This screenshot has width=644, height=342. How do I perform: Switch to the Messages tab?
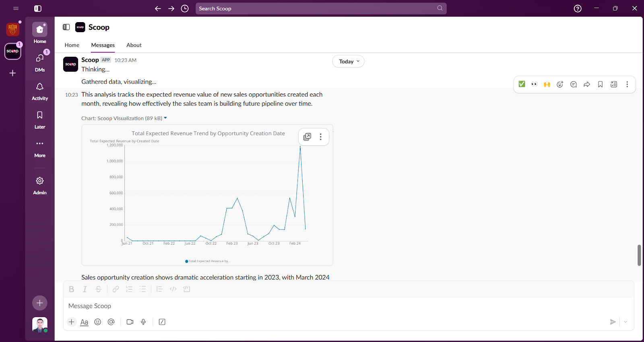tap(103, 45)
